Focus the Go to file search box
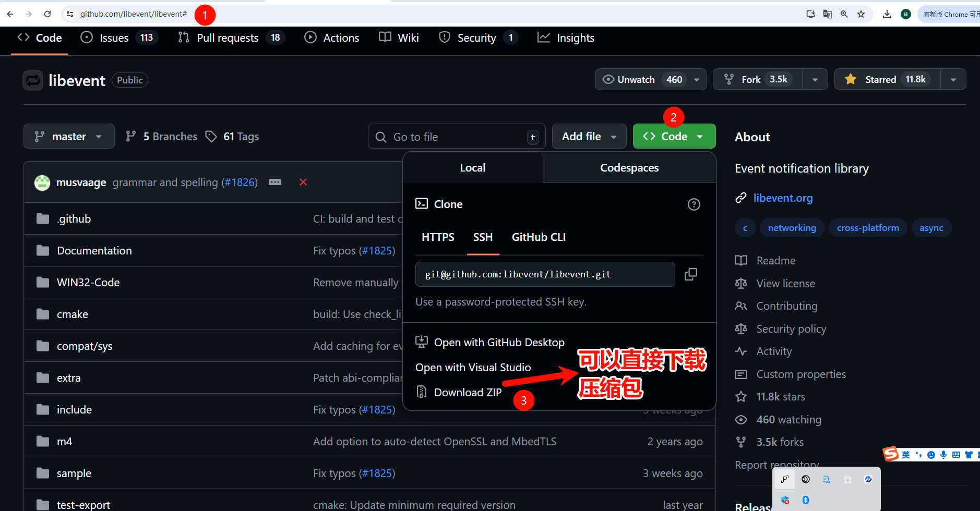The width and height of the screenshot is (980, 511). tap(457, 137)
